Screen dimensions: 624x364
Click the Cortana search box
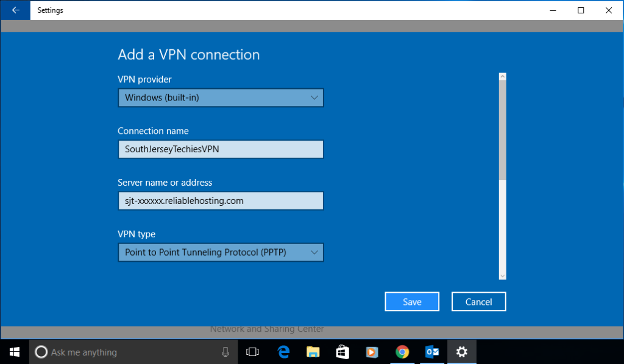(133, 352)
